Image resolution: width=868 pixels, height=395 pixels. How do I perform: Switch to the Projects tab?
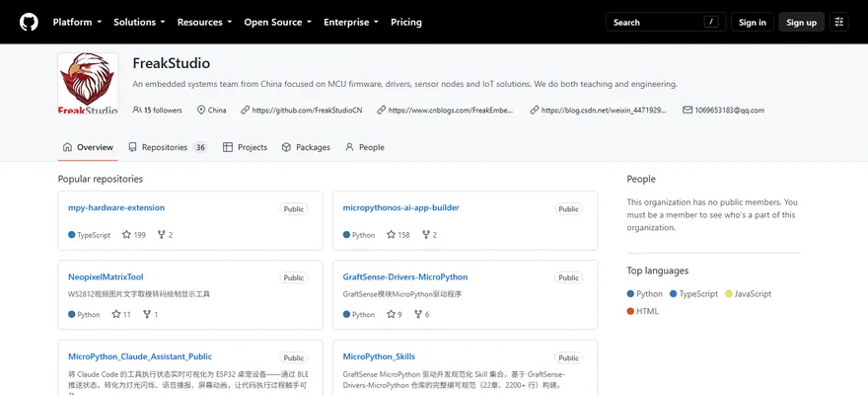[x=245, y=147]
